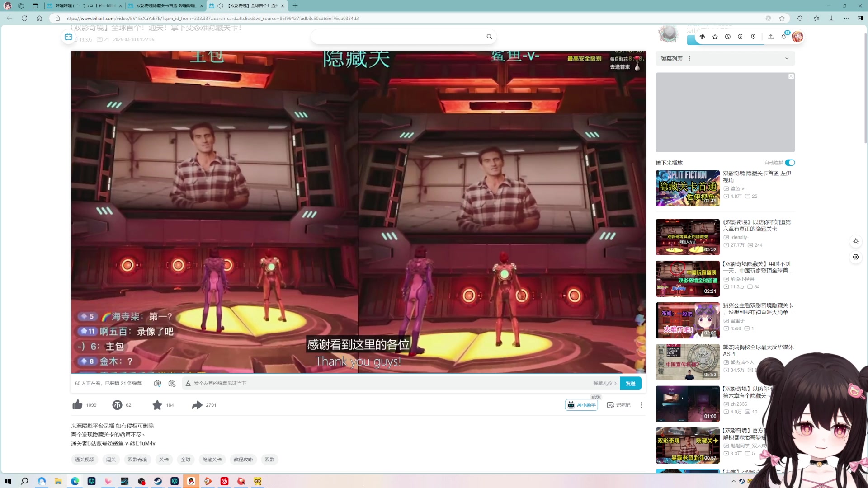Open 猪猪公主看双影奇境隐藏关卡 video link
Screen dimensions: 868x488
click(758, 309)
